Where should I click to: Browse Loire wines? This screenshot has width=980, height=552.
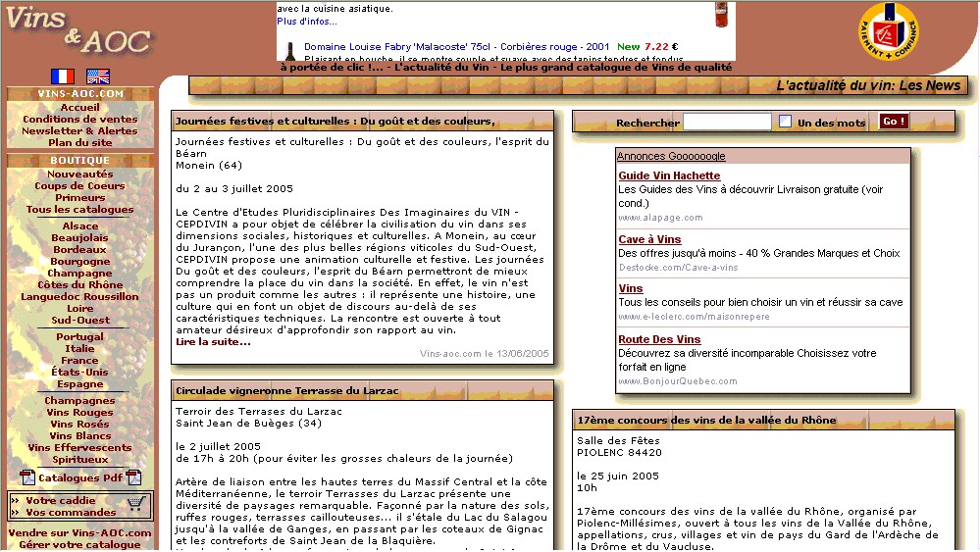pyautogui.click(x=80, y=309)
